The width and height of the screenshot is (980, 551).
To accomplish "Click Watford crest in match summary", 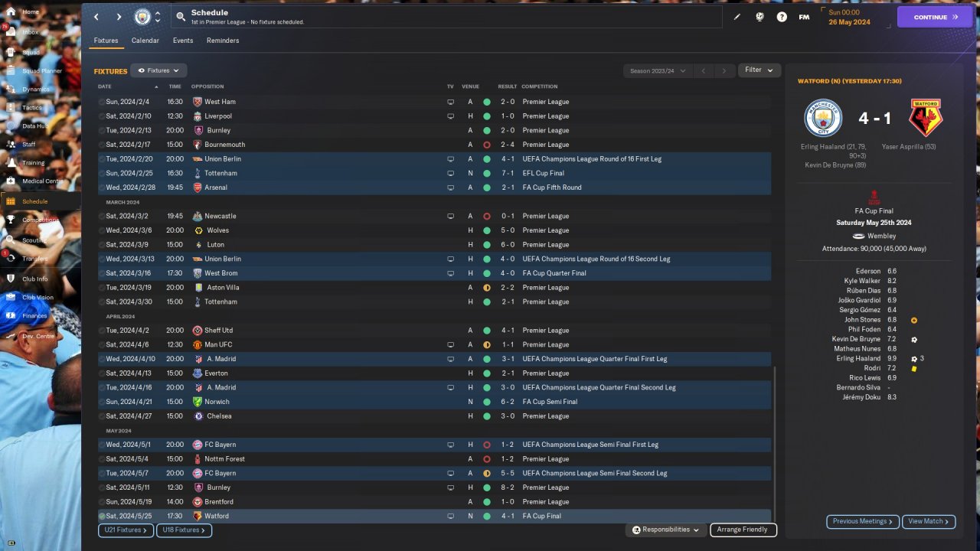I will click(926, 119).
